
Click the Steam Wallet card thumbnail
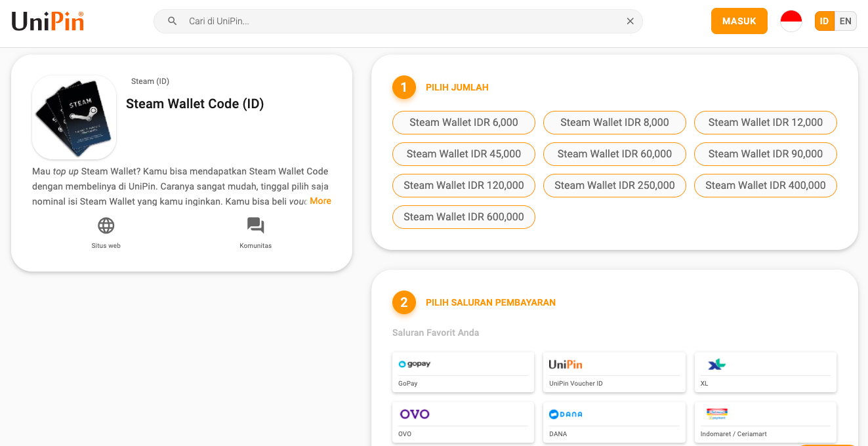[x=74, y=117]
